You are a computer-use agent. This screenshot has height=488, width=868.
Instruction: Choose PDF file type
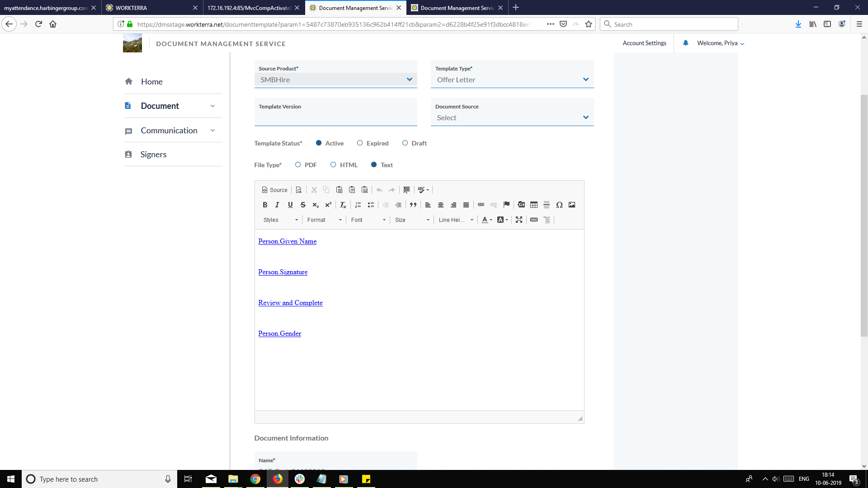point(298,164)
